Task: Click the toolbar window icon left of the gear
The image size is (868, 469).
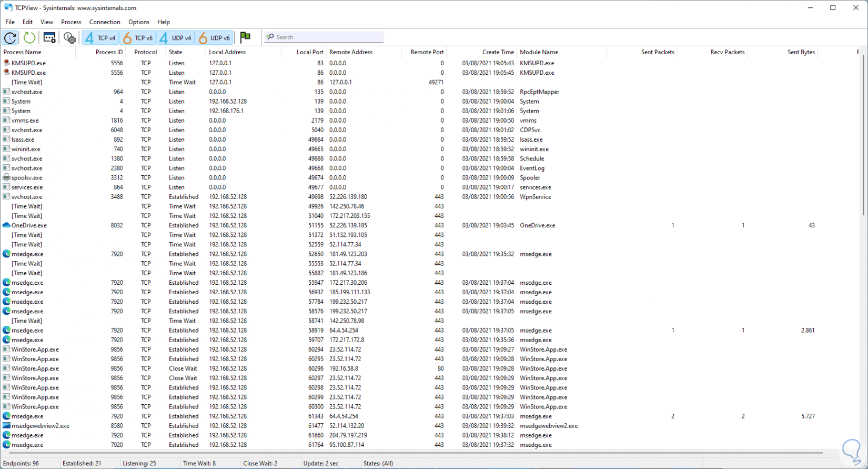Action: pos(49,37)
